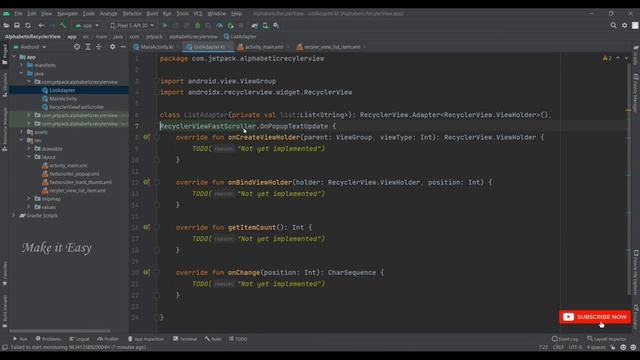640x360 pixels.
Task: Open the Logcat tool window
Action: point(79,339)
